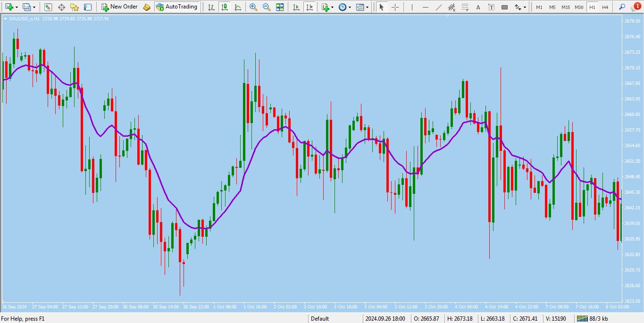Switch to bar chart display
Screen dimensions: 644x323
click(211, 7)
